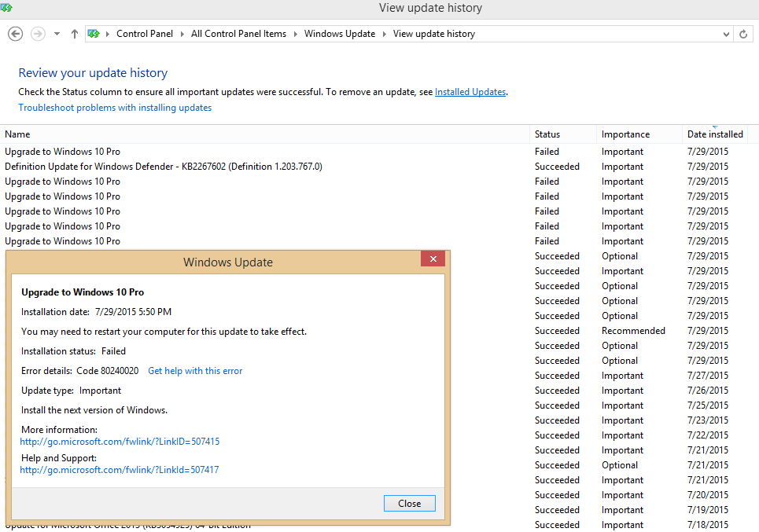Open the More information LinkID=507415 link
759x532 pixels.
(120, 442)
